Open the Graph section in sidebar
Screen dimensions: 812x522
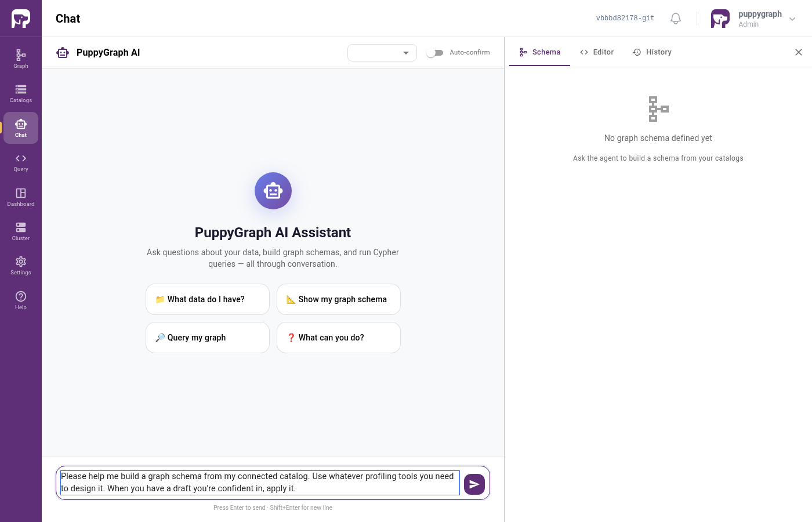[21, 59]
